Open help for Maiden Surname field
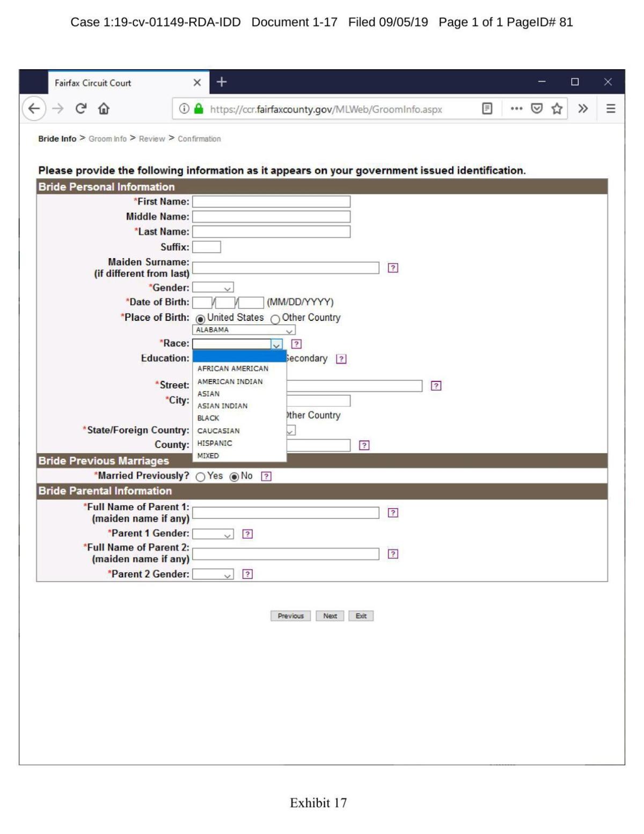This screenshot has width=644, height=834. click(x=393, y=268)
